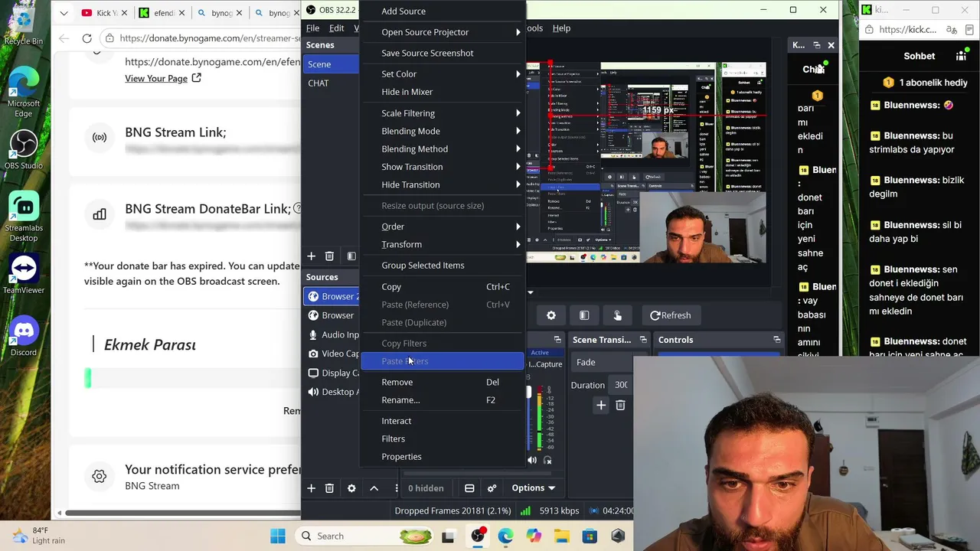980x551 pixels.
Task: Select the CHAT scene
Action: 331,83
